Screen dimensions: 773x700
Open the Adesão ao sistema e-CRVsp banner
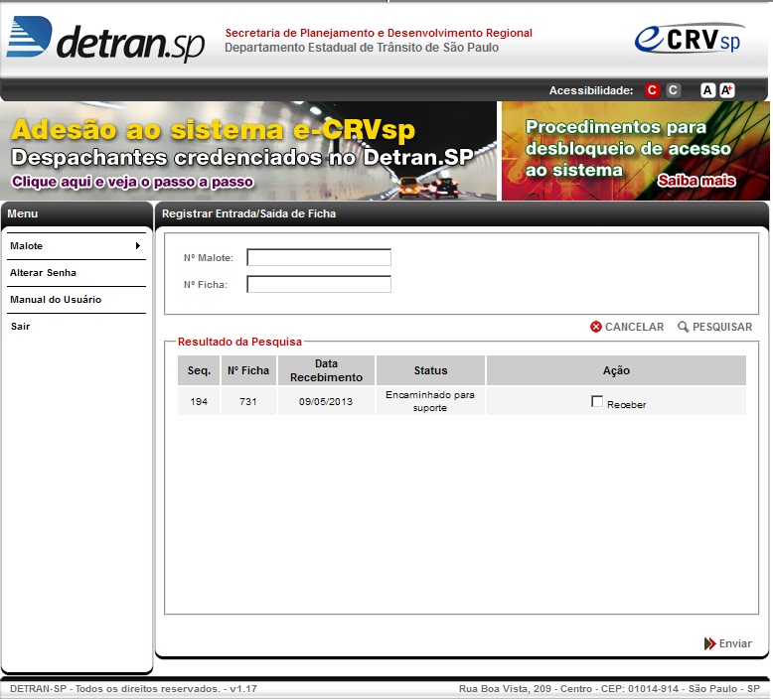coord(248,151)
